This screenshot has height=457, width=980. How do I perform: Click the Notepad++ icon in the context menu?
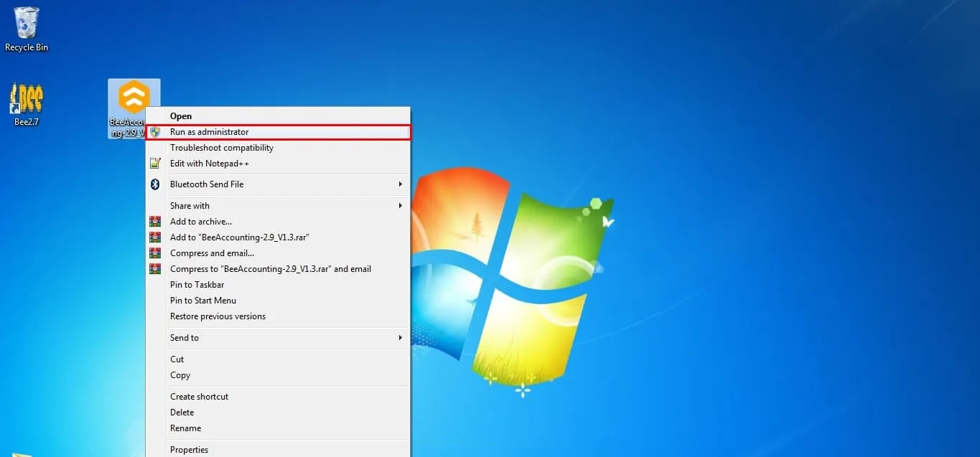(x=155, y=164)
